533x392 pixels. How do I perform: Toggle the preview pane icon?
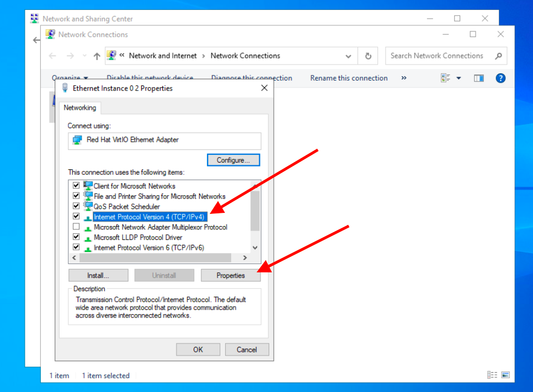tap(478, 78)
